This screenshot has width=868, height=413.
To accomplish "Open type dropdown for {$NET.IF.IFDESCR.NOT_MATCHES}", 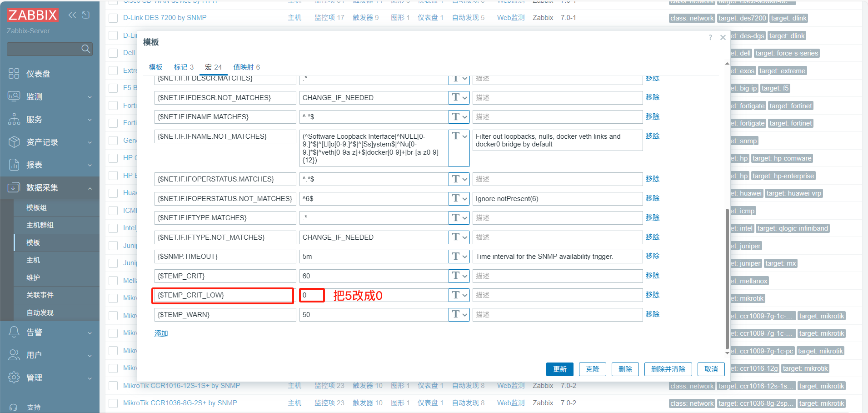I will 459,97.
